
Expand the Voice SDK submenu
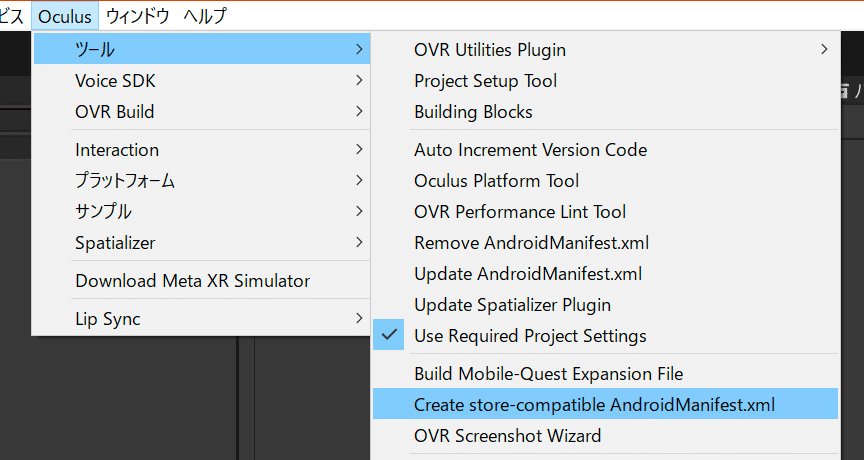click(200, 81)
